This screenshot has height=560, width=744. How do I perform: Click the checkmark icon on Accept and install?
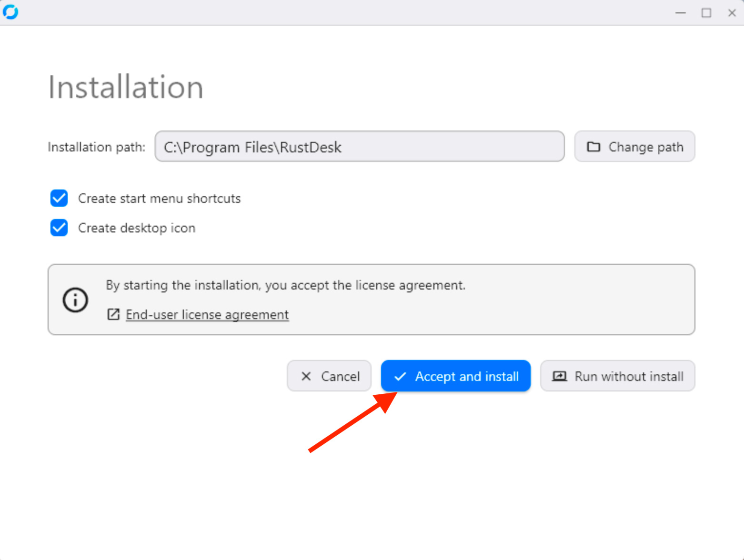point(401,376)
